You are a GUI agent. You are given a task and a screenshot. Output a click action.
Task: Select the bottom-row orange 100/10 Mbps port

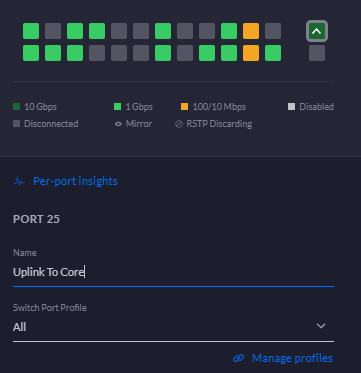click(x=251, y=53)
